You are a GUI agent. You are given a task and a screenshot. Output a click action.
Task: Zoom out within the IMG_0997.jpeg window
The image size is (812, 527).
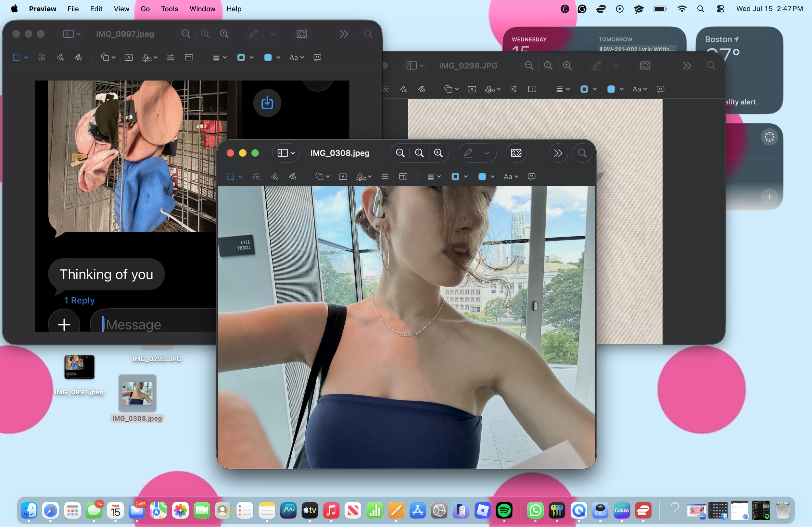[186, 34]
